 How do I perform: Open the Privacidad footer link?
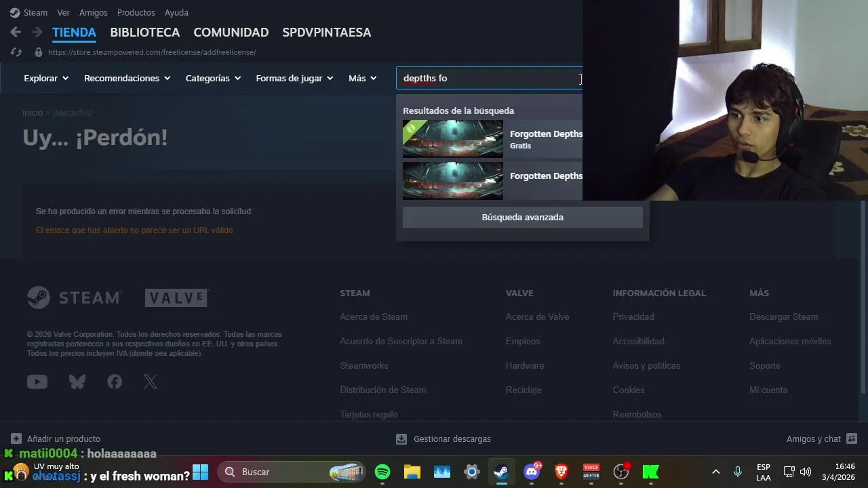tap(633, 317)
